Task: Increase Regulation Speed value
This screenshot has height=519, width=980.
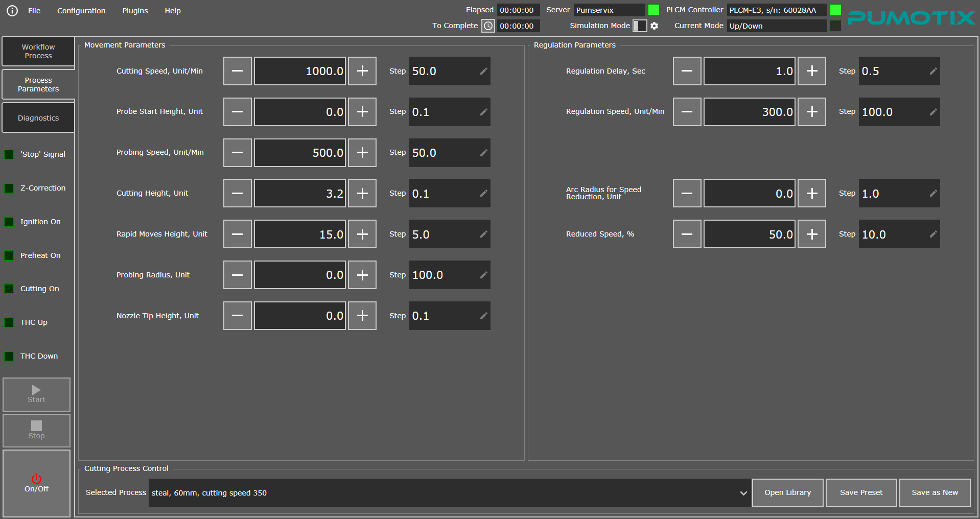Action: (812, 112)
